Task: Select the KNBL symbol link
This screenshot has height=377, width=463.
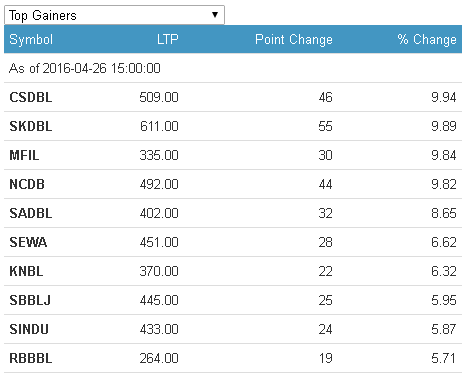Action: pos(26,271)
